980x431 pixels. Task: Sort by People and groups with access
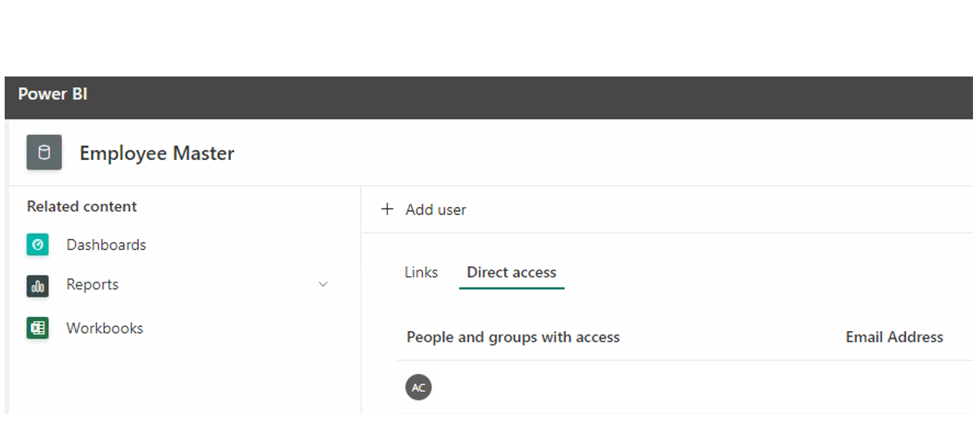(x=513, y=337)
